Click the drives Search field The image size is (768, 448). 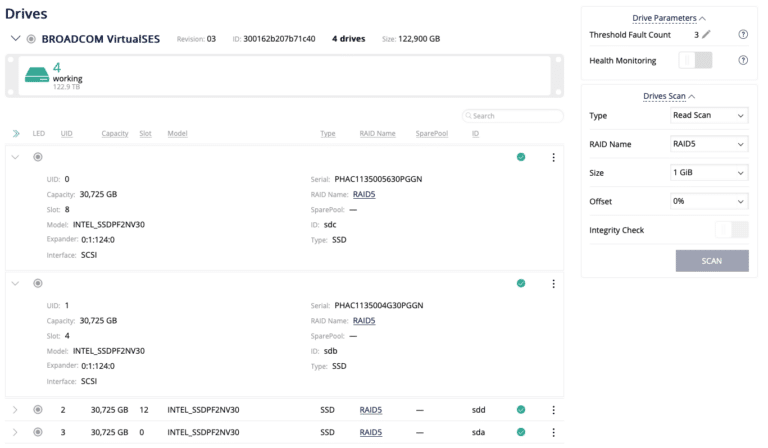[x=512, y=116]
